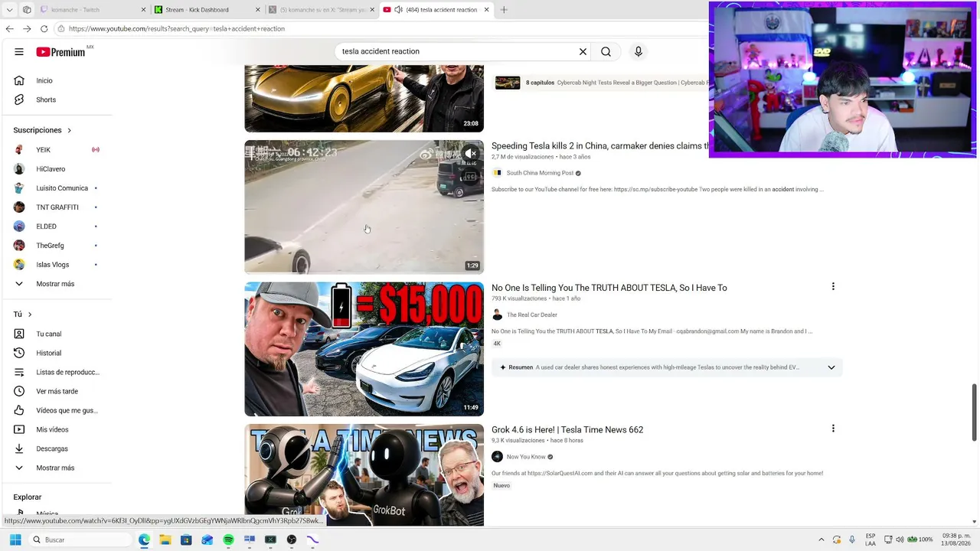Open Spotify from the taskbar
The width and height of the screenshot is (980, 551).
point(228,540)
